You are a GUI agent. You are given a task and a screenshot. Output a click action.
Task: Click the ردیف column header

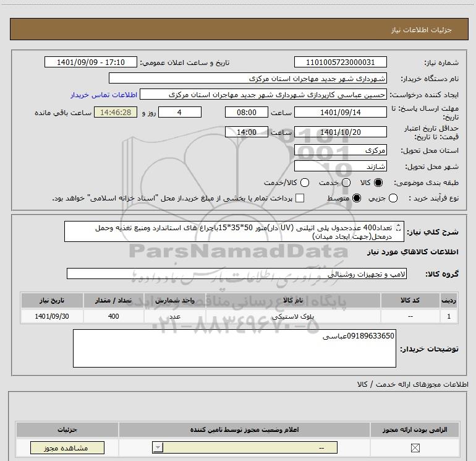click(x=449, y=300)
